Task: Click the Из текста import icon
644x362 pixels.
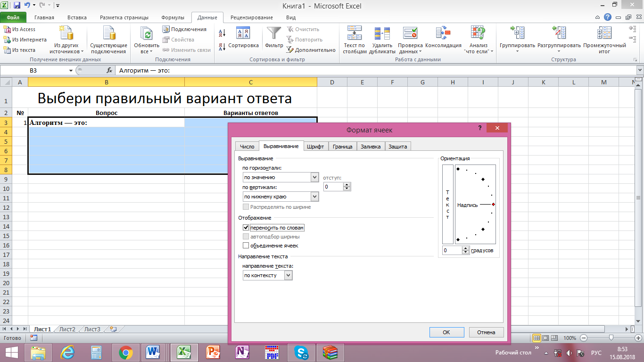Action: [x=7, y=50]
